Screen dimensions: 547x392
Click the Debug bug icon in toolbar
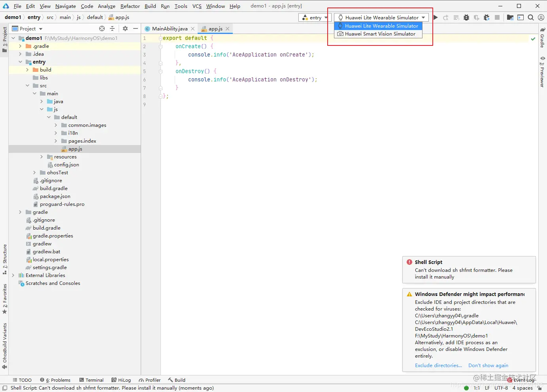pyautogui.click(x=466, y=17)
